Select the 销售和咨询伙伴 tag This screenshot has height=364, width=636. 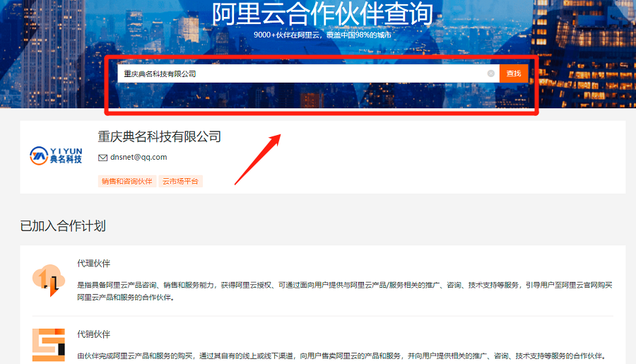pyautogui.click(x=127, y=181)
